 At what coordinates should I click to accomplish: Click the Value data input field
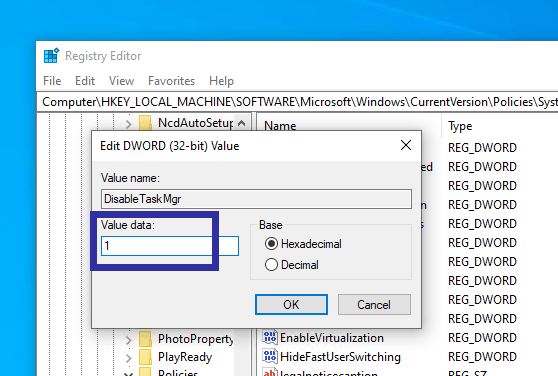point(170,246)
